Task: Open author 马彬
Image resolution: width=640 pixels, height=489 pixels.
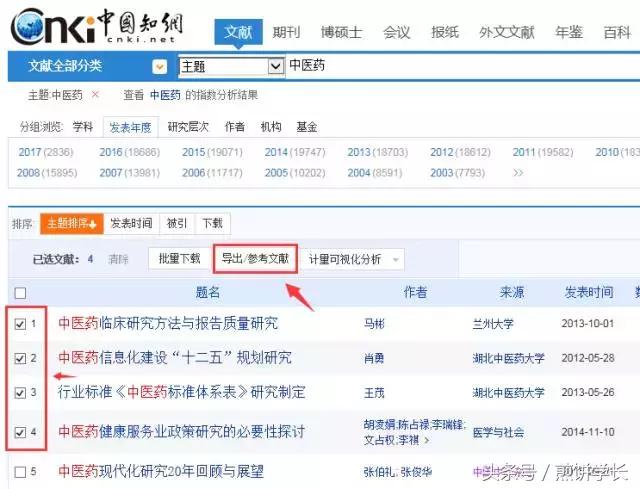Action: tap(374, 324)
